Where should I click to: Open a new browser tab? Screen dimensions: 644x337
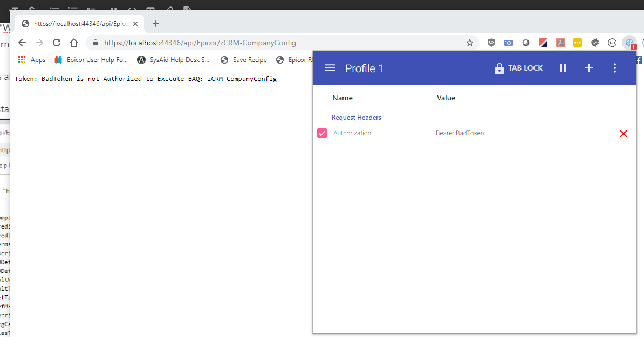pyautogui.click(x=156, y=24)
